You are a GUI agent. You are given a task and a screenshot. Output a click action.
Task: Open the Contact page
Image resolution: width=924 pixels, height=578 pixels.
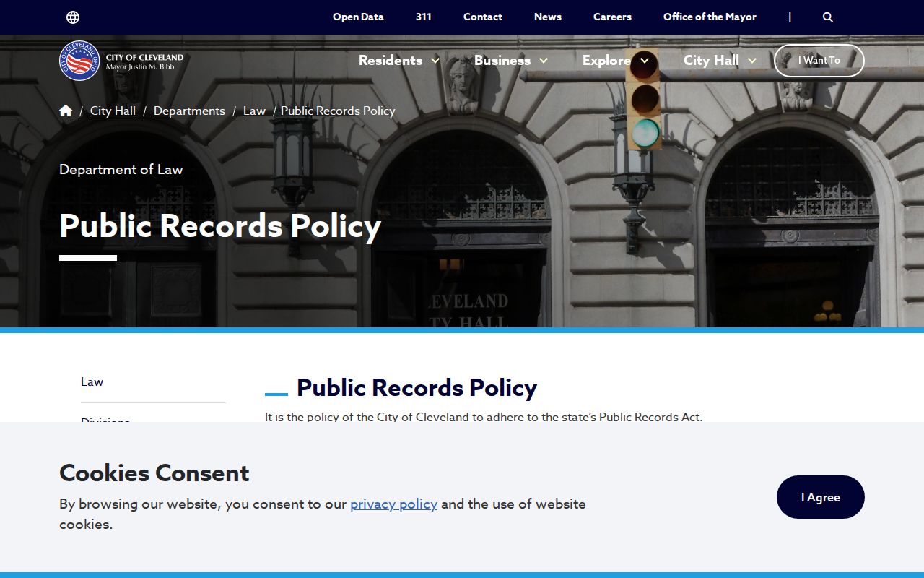coord(483,17)
